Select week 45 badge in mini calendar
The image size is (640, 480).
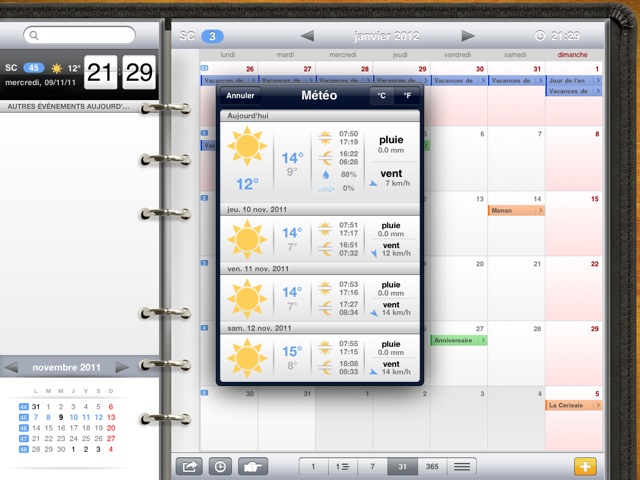point(23,417)
